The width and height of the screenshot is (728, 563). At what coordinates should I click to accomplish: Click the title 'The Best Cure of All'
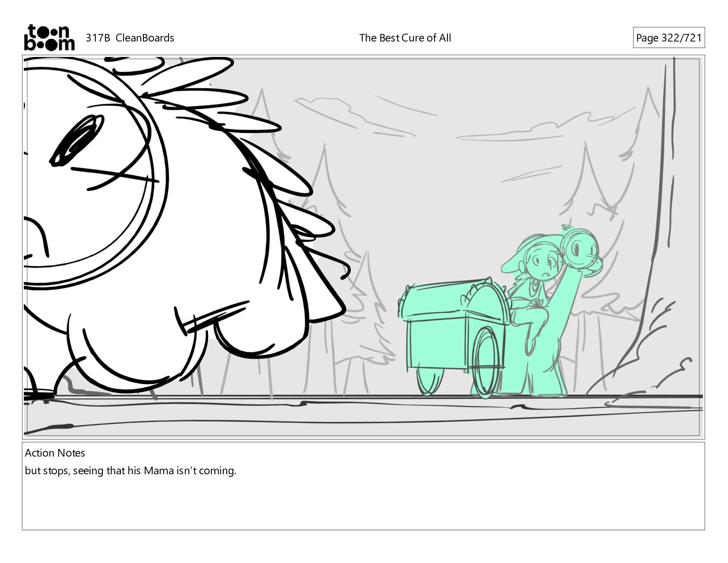(405, 38)
